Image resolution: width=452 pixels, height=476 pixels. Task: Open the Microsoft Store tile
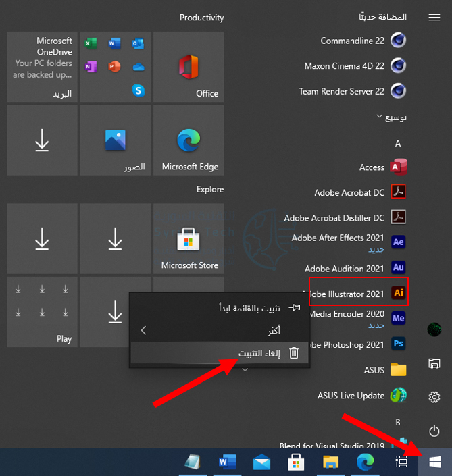click(x=189, y=238)
